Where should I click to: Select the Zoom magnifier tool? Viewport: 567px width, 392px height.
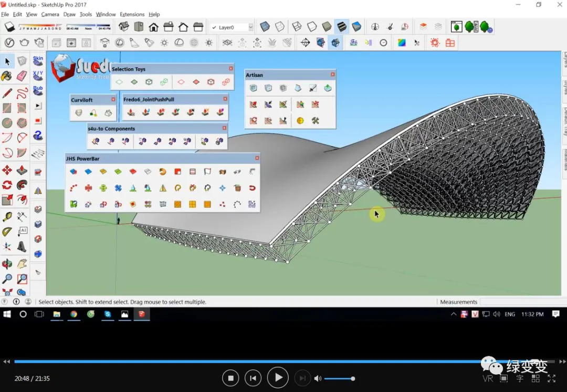(x=7, y=279)
